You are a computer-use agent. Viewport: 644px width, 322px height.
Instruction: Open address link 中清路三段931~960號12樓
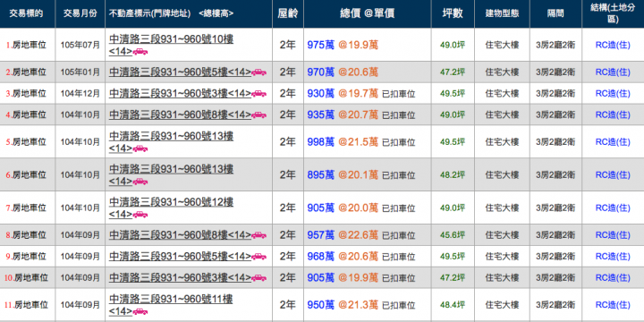tap(171, 208)
